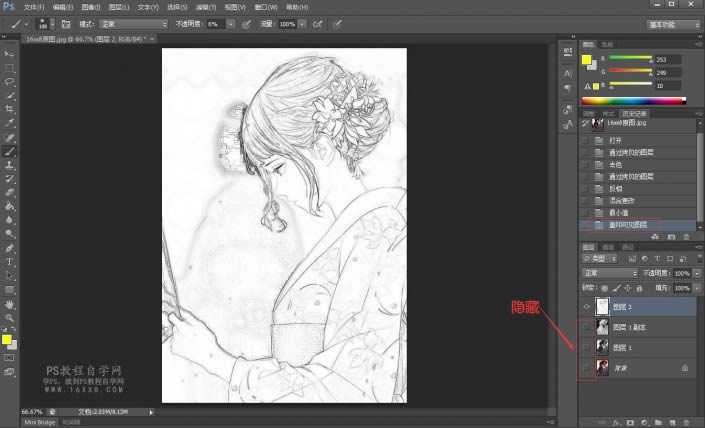Show the 图层 1 副本 layer
This screenshot has height=428, width=705.
pos(586,327)
